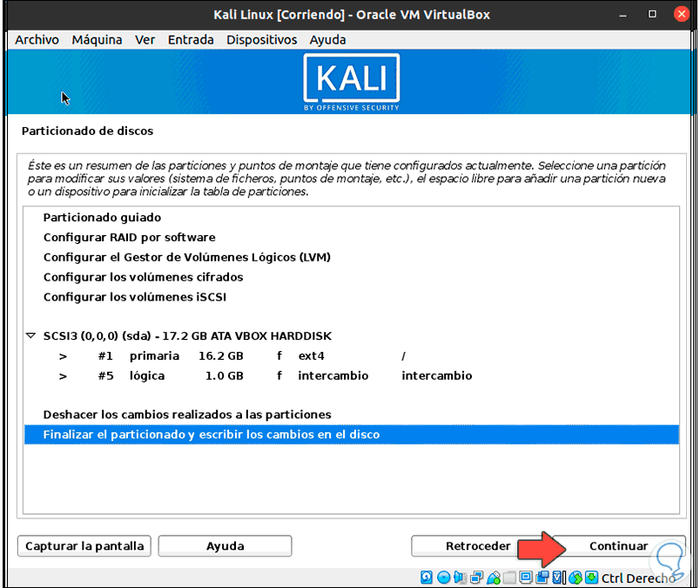Click the 1.0 GB size value
Viewport: 700px width, 588px height.
point(224,375)
